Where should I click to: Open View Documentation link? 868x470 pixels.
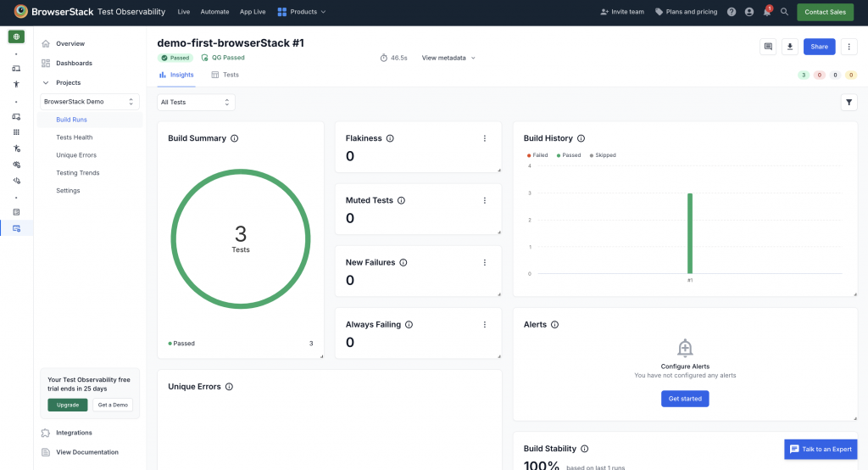(80, 452)
